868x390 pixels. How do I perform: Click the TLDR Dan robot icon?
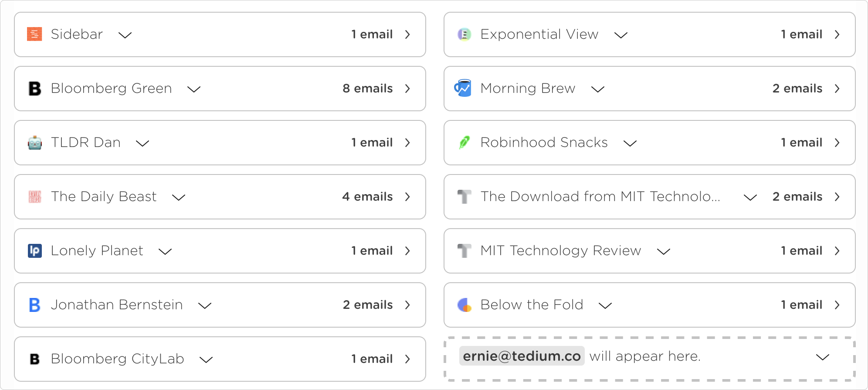coord(34,143)
